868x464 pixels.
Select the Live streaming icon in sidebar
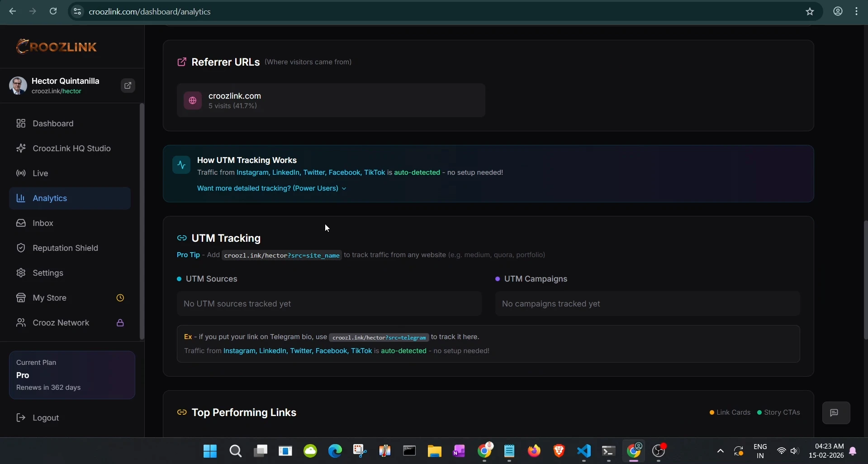[x=20, y=173]
